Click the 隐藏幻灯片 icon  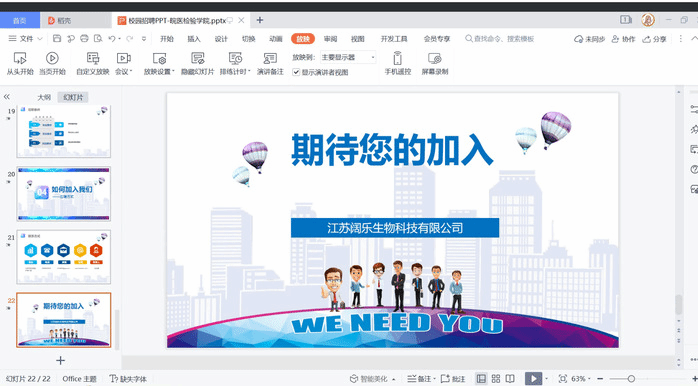tap(197, 58)
